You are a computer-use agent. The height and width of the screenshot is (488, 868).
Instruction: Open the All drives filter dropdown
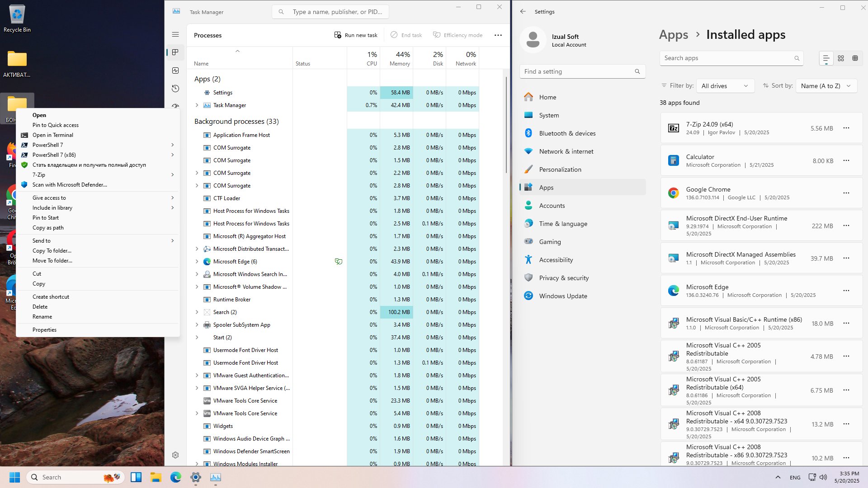coord(725,86)
